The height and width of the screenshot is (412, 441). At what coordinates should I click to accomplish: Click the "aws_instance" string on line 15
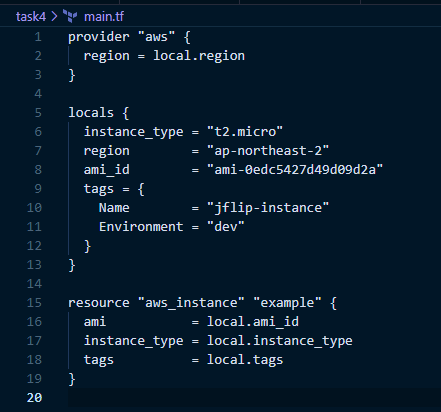[191, 303]
